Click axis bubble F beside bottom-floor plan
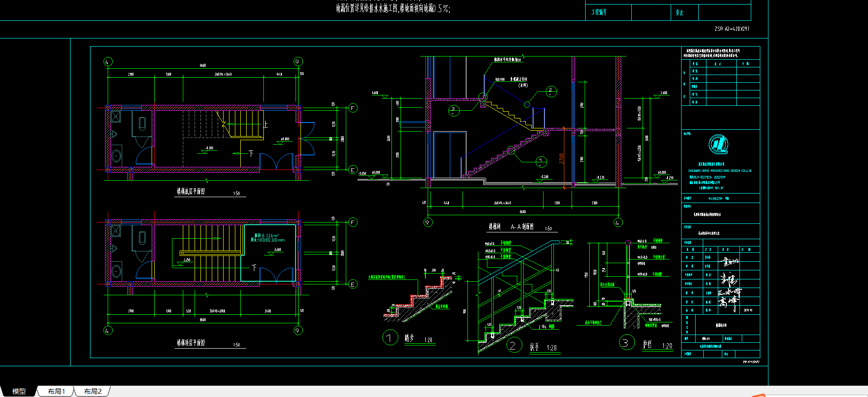 353,108
